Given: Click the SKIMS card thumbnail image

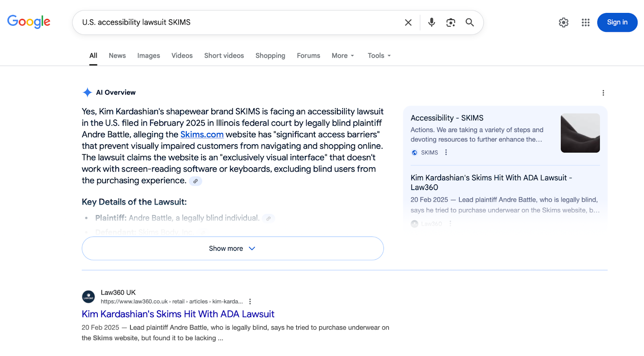Looking at the screenshot, I should pos(580,133).
